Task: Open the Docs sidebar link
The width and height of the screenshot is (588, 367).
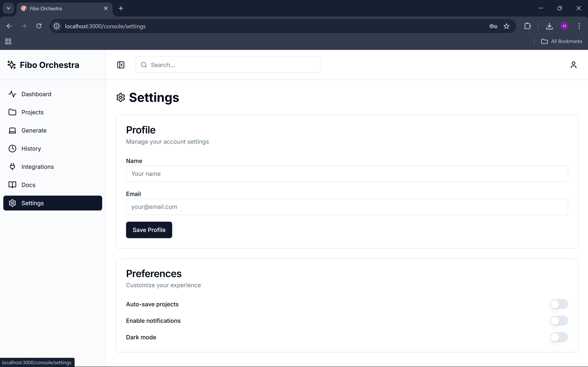Action: click(x=28, y=185)
